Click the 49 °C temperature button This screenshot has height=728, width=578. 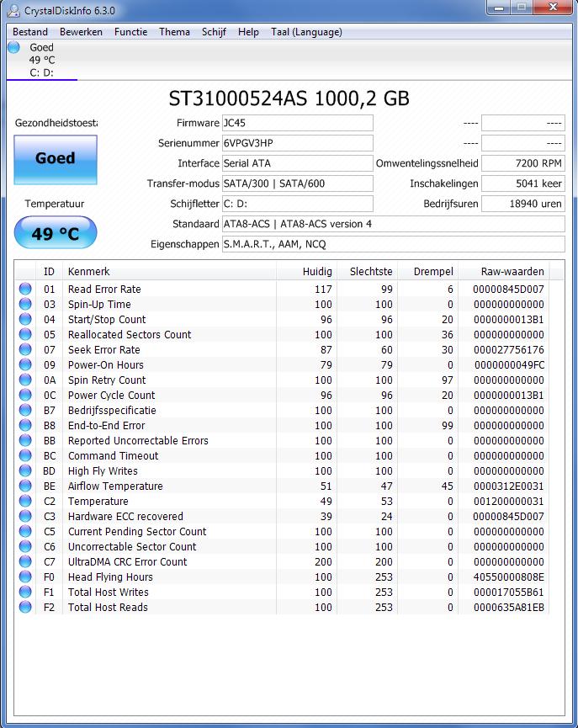[x=56, y=232]
